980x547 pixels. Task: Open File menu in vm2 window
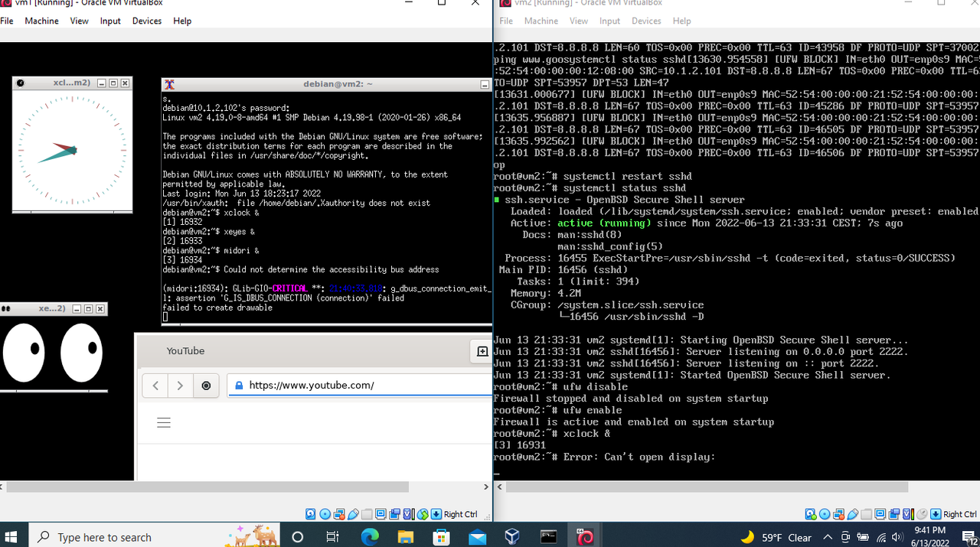coord(506,21)
